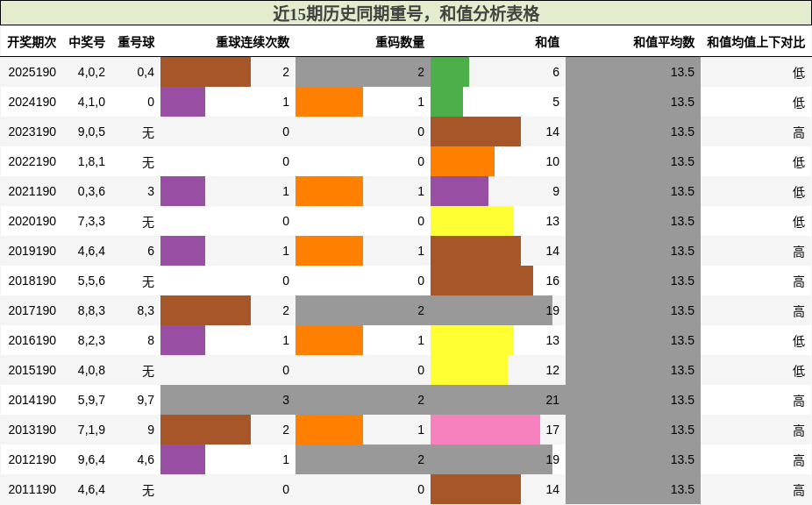This screenshot has height=505, width=812.
Task: Select period cell 2011190
Action: click(32, 489)
